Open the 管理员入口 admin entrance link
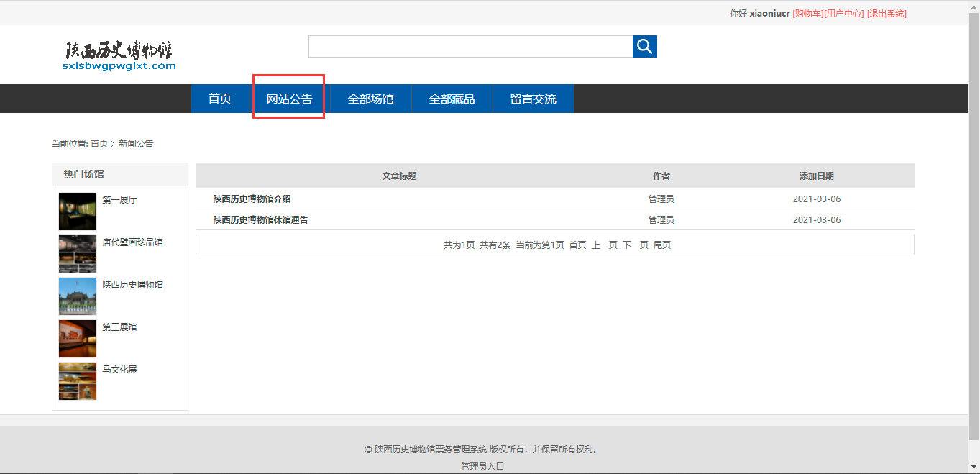The image size is (980, 474). pyautogui.click(x=483, y=466)
